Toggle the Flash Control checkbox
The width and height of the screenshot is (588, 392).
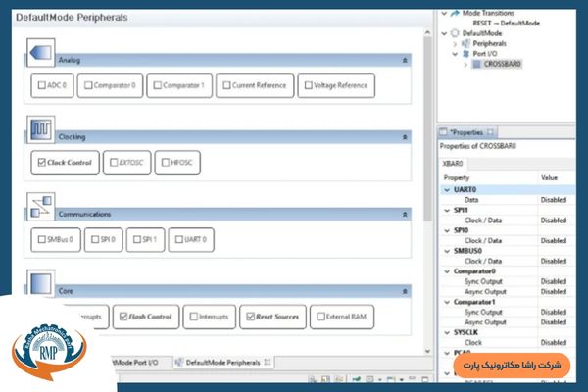tap(122, 317)
